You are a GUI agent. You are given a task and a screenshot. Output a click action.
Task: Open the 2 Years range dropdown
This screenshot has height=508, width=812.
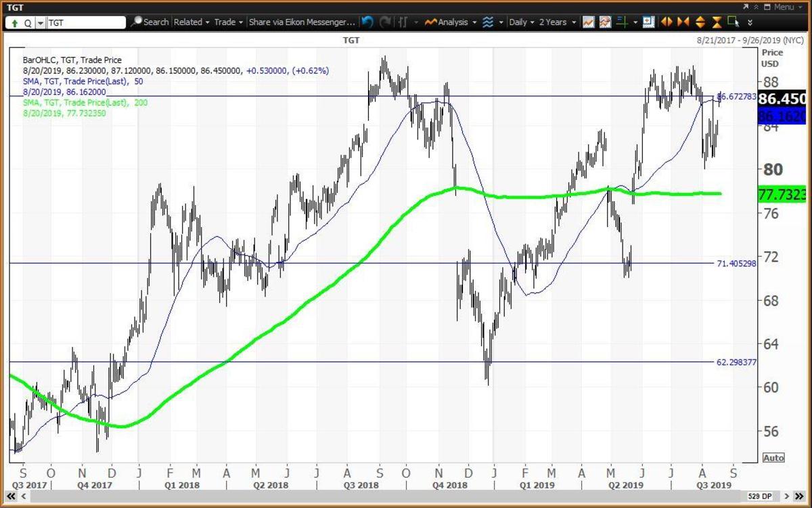coord(558,22)
